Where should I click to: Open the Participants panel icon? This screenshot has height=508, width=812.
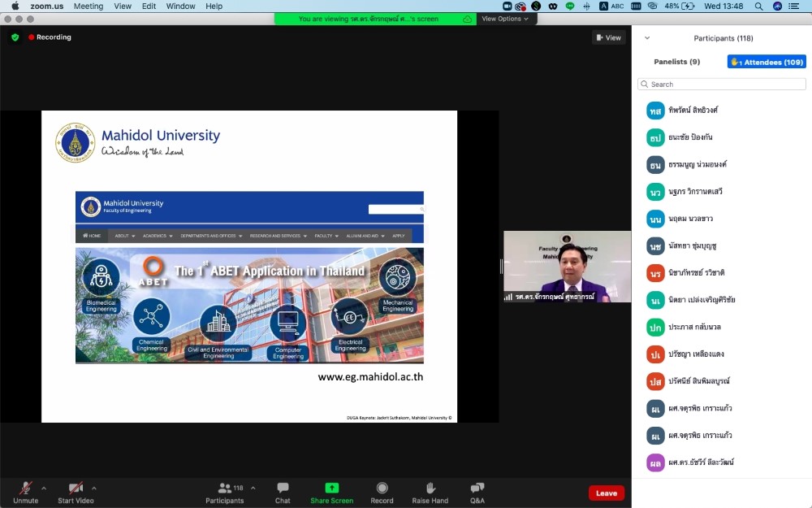pyautogui.click(x=225, y=488)
